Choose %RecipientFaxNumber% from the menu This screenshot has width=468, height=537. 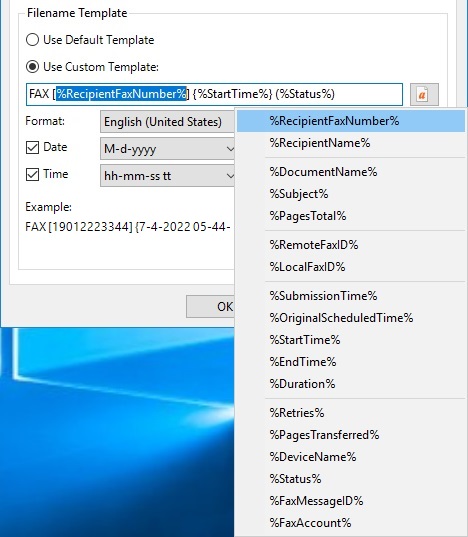tap(351, 121)
